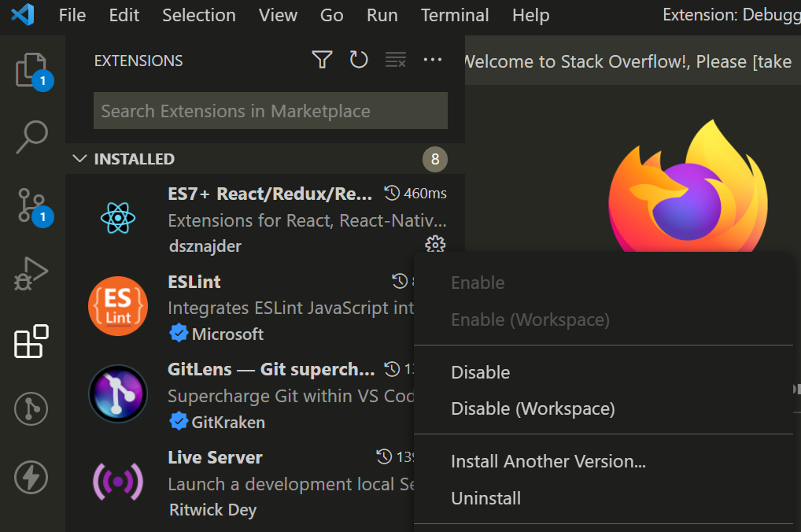The height and width of the screenshot is (532, 801).
Task: Click the Live Server extension logo
Action: click(118, 482)
